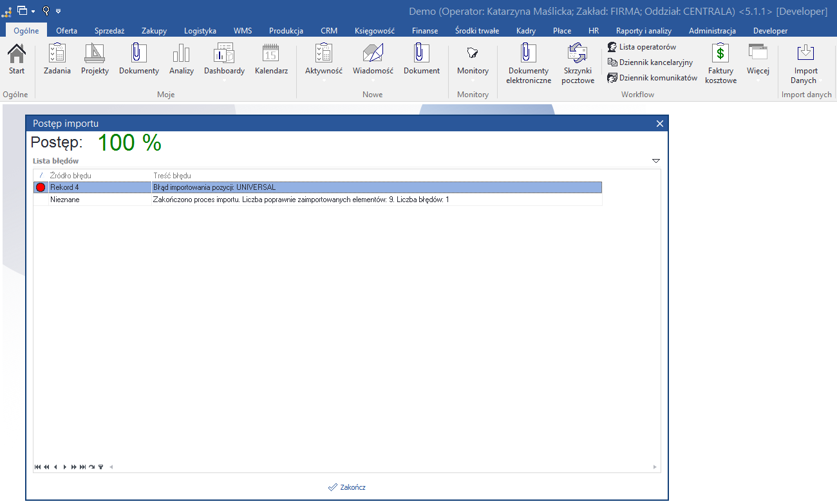The height and width of the screenshot is (504, 837).
Task: Select the Ogólne ribbon tab
Action: (x=26, y=30)
